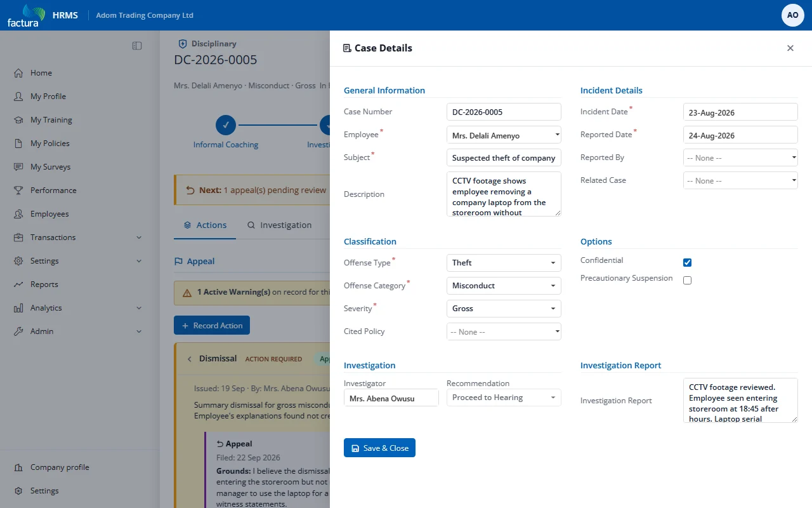Viewport: 812px width, 508px height.
Task: Switch to the Actions tab
Action: pyautogui.click(x=205, y=225)
